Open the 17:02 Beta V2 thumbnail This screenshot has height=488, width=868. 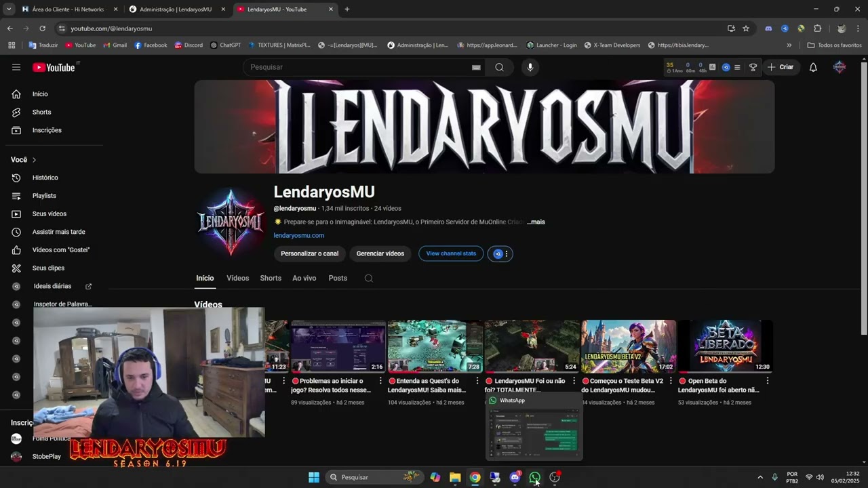click(x=629, y=346)
